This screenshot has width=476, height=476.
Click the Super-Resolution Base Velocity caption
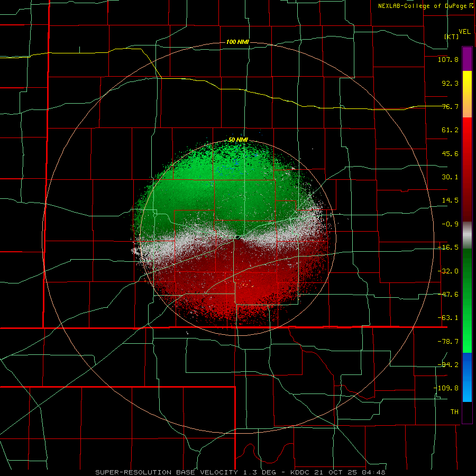click(x=240, y=472)
